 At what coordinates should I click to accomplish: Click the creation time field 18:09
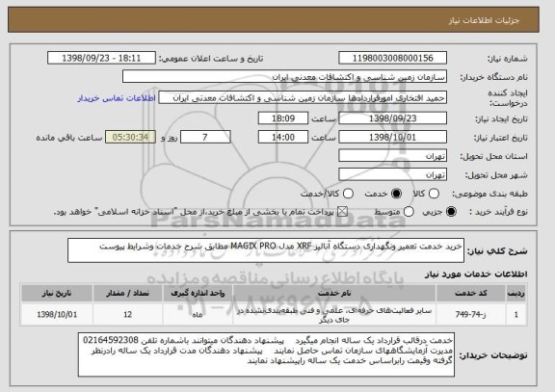[x=283, y=118]
